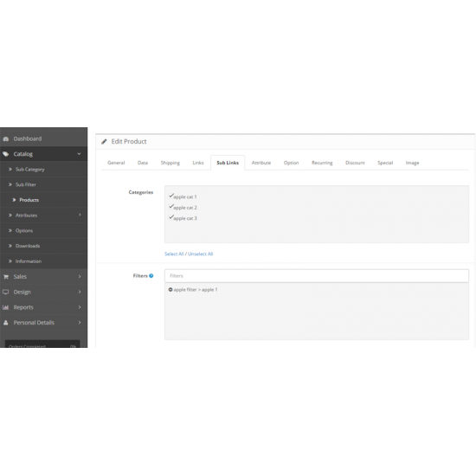Click the pencil icon beside Edit Product
The image size is (476, 476).
click(104, 141)
